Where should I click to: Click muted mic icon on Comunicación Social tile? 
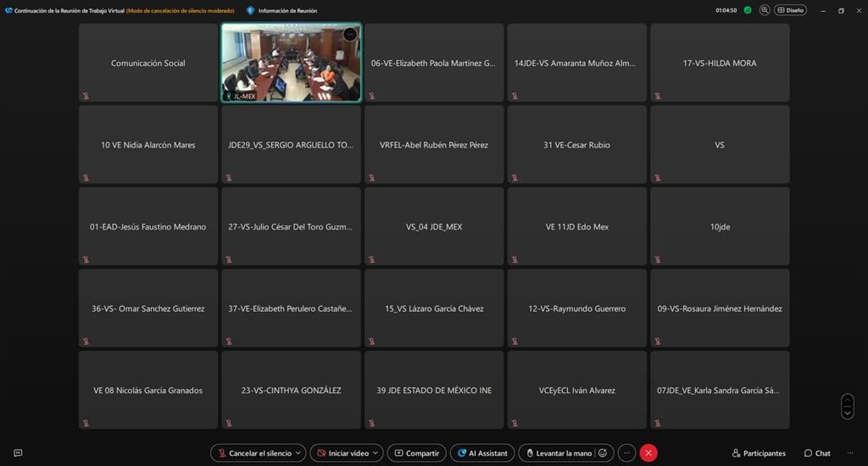pos(86,96)
